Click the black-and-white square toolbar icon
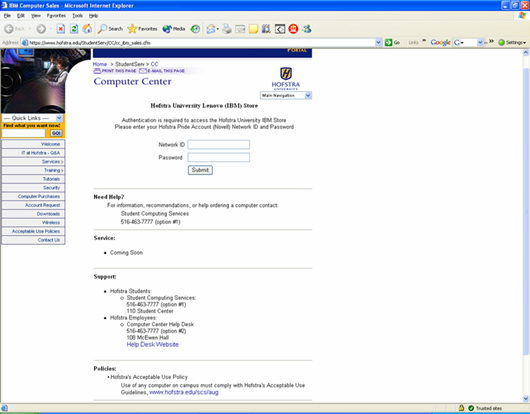 click(280, 29)
